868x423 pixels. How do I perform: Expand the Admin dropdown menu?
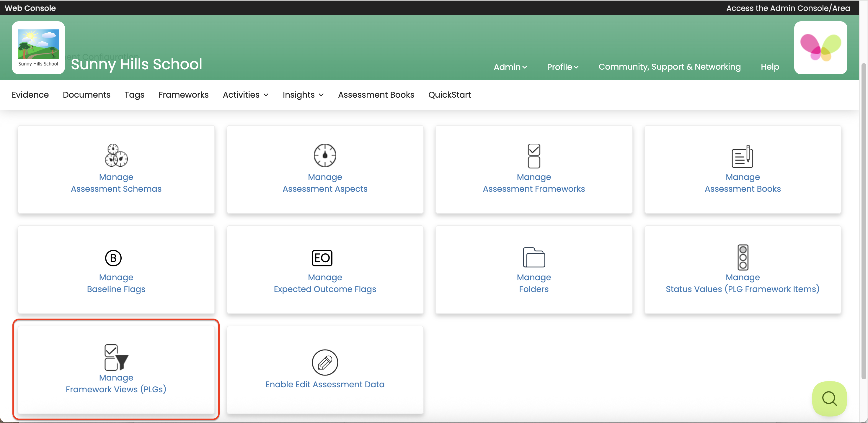click(510, 67)
